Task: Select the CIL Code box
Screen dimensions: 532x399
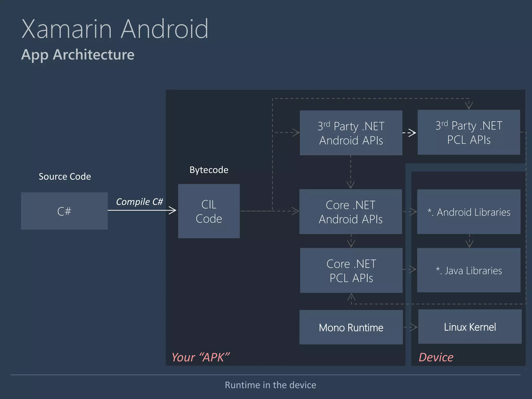Action: pyautogui.click(x=209, y=211)
